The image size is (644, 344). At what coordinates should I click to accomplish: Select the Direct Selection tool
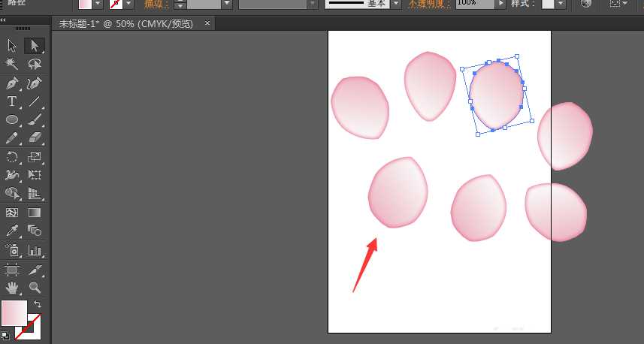coord(35,46)
